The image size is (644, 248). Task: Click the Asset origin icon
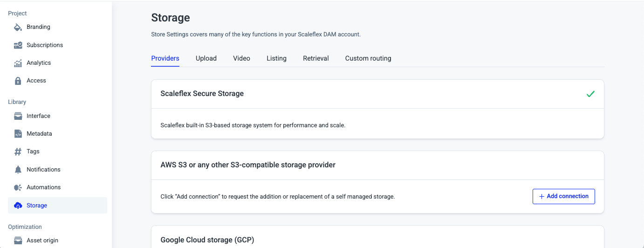coord(18,241)
